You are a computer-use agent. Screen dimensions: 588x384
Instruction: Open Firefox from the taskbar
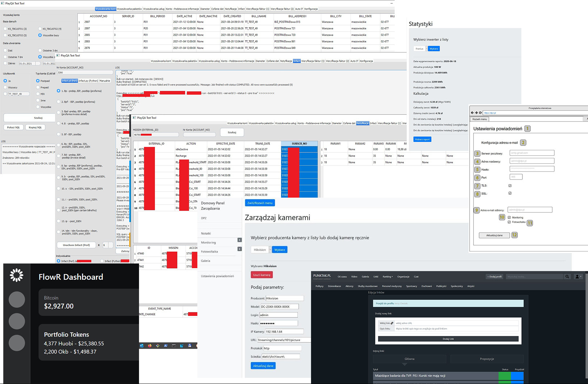(150, 346)
